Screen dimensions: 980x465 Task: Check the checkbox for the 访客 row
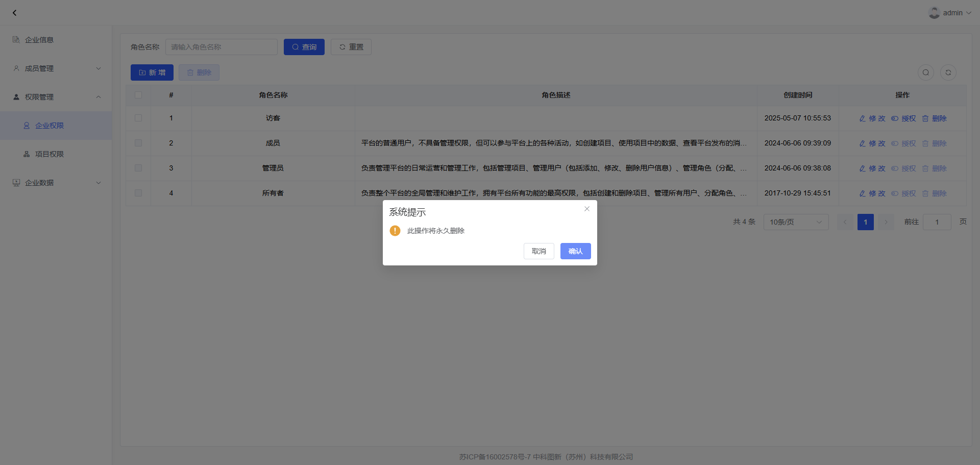(x=138, y=118)
